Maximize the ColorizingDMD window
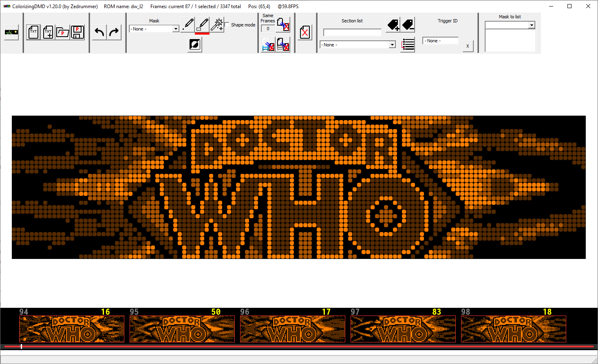This screenshot has height=364, width=598. tap(569, 6)
